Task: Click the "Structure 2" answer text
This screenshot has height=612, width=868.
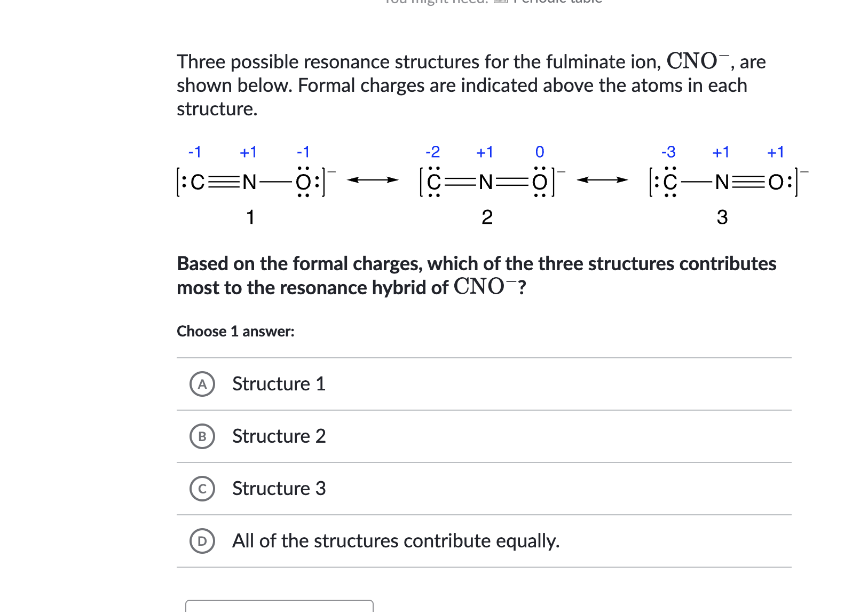Action: 279,436
